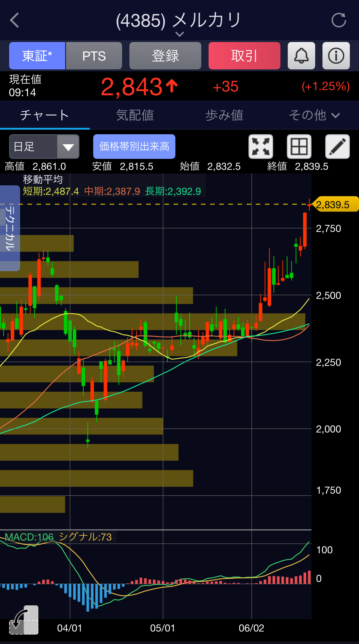Image resolution: width=359 pixels, height=644 pixels.
Task: Select the 東証 exchange toggle
Action: [37, 56]
